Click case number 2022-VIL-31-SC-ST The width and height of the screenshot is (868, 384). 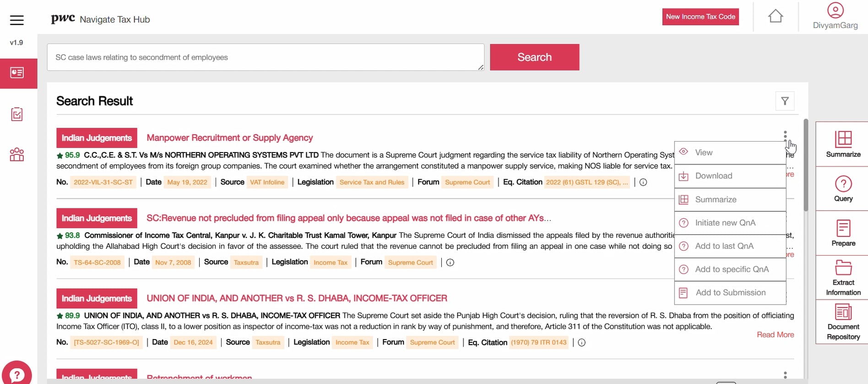[x=103, y=182]
